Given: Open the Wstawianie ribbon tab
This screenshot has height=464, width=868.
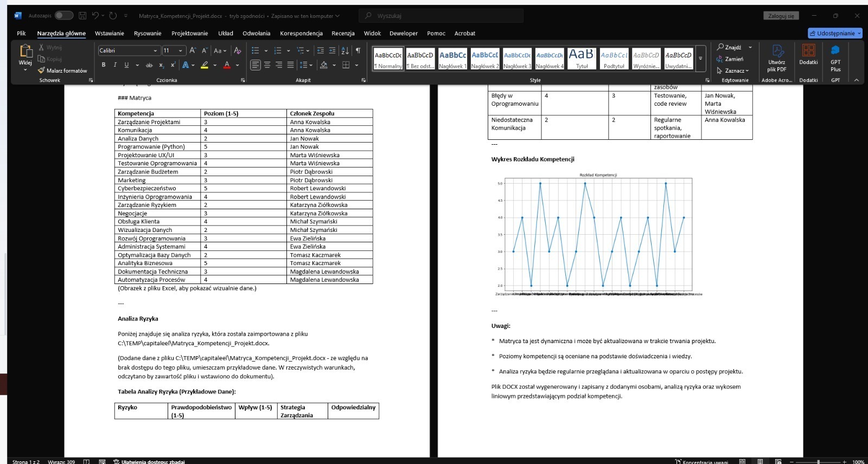Looking at the screenshot, I should click(110, 33).
